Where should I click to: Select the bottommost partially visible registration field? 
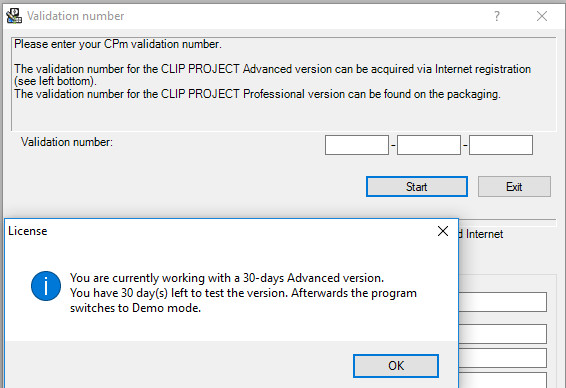tap(503, 380)
